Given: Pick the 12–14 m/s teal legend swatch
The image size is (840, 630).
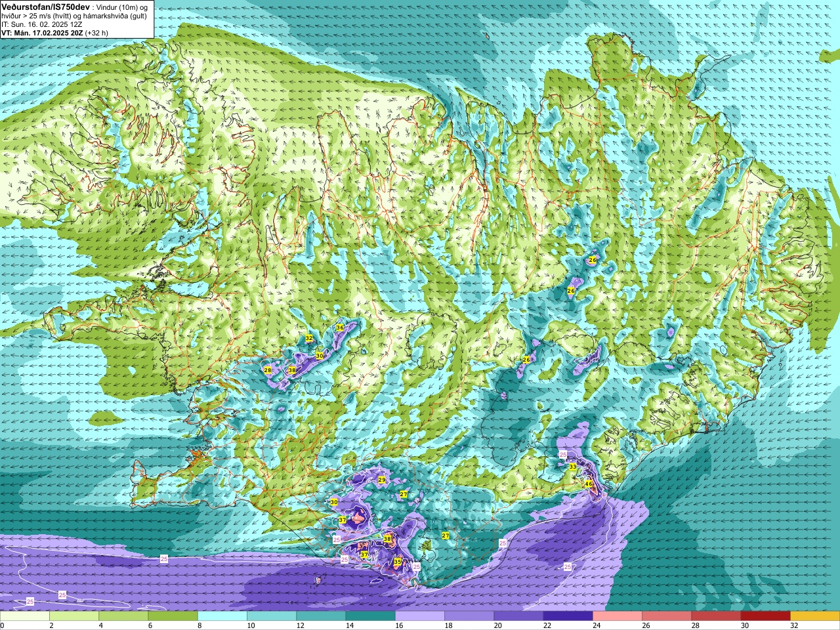Looking at the screenshot, I should [x=321, y=616].
